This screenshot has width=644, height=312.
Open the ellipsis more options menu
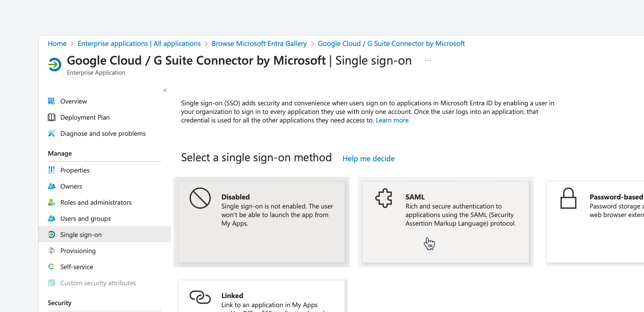point(428,61)
